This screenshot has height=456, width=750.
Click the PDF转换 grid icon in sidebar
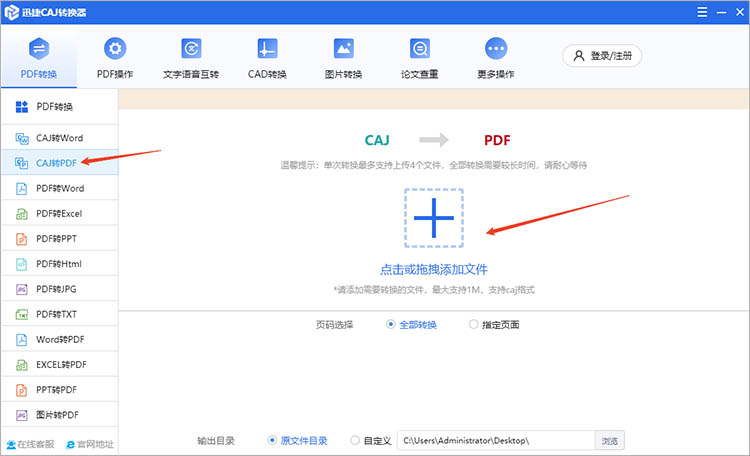point(22,106)
